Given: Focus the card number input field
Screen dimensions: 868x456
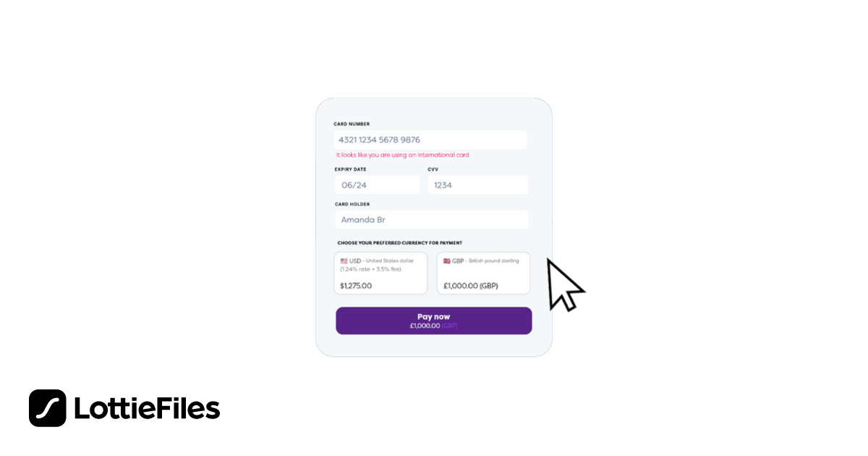Looking at the screenshot, I should point(430,140).
